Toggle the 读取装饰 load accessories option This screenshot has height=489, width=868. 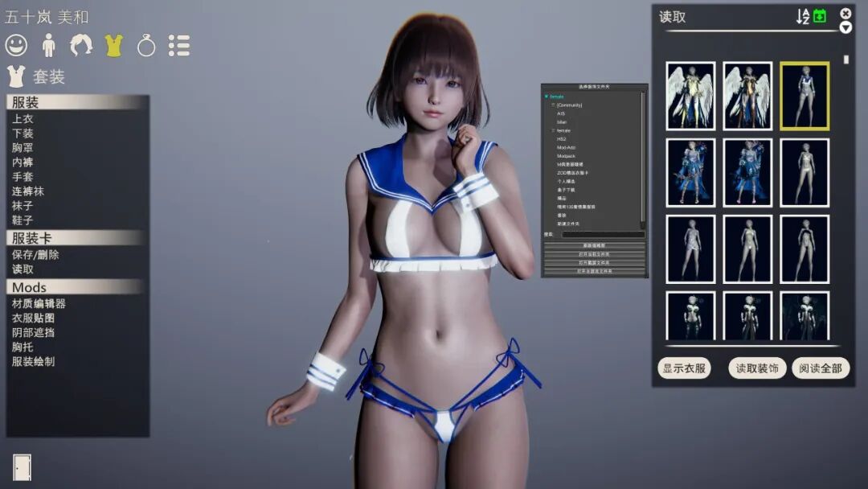(757, 368)
